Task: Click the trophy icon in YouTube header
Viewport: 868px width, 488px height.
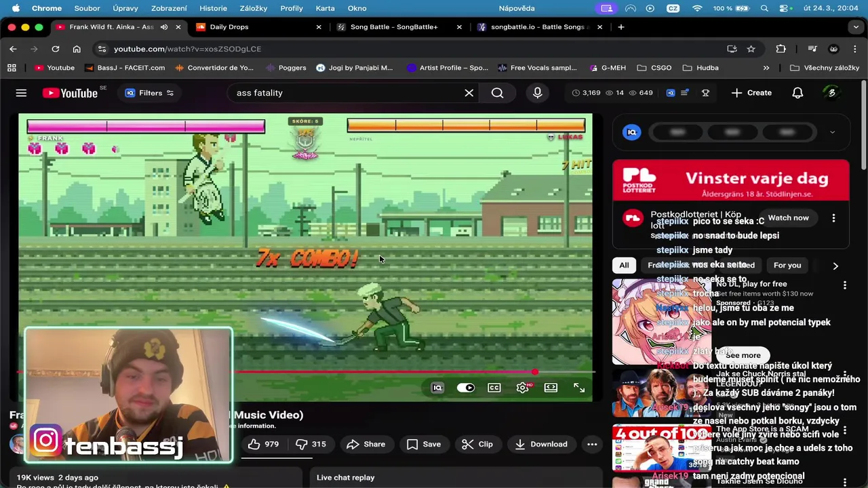Action: pyautogui.click(x=705, y=93)
